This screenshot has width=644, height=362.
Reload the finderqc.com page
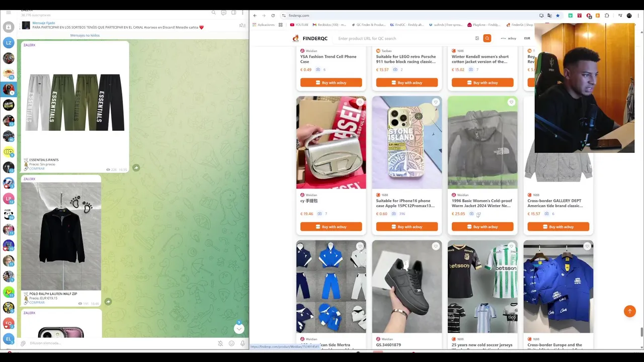pos(273,16)
